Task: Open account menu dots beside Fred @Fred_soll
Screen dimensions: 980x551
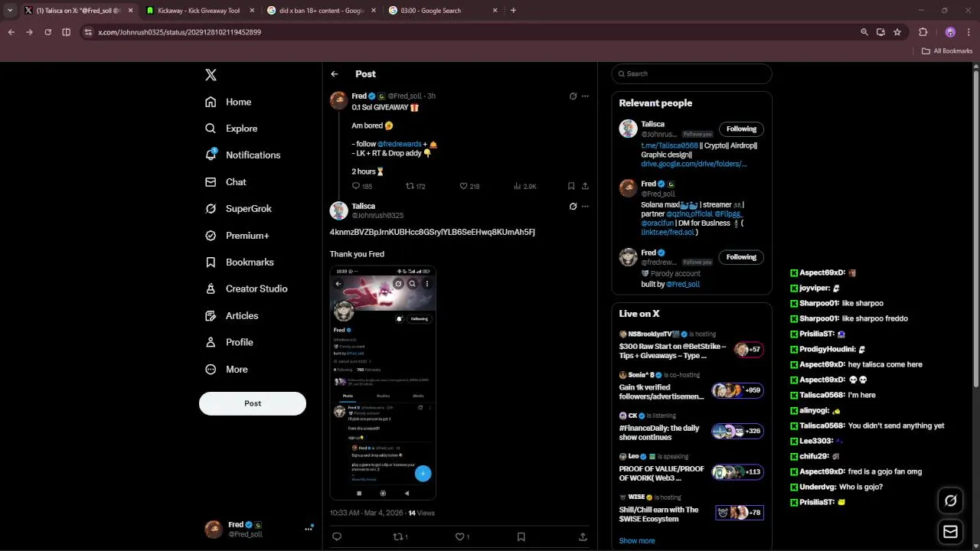Action: click(x=309, y=529)
